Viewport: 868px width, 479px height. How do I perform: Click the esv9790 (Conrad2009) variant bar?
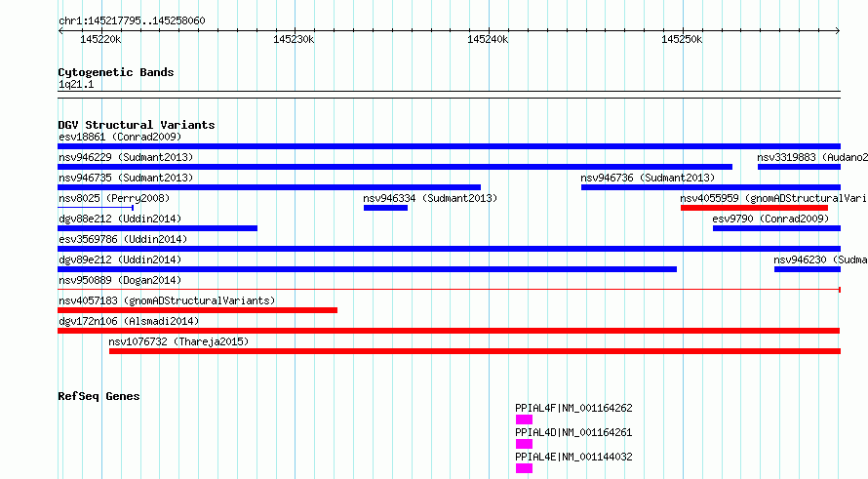point(776,228)
